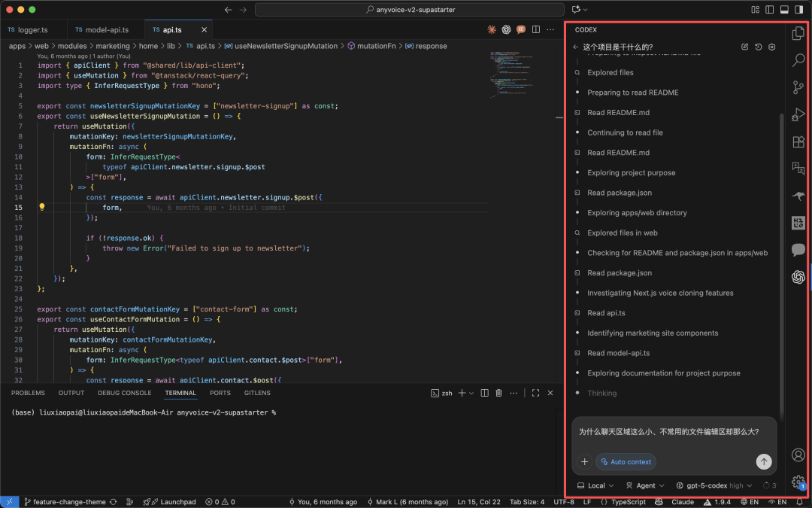
Task: Close the bottom terminal panel
Action: (550, 393)
